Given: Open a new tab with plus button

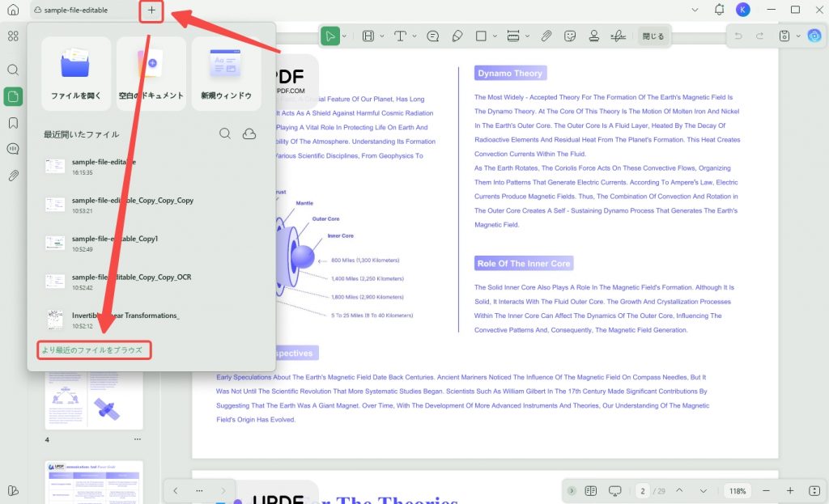Looking at the screenshot, I should tap(151, 10).
